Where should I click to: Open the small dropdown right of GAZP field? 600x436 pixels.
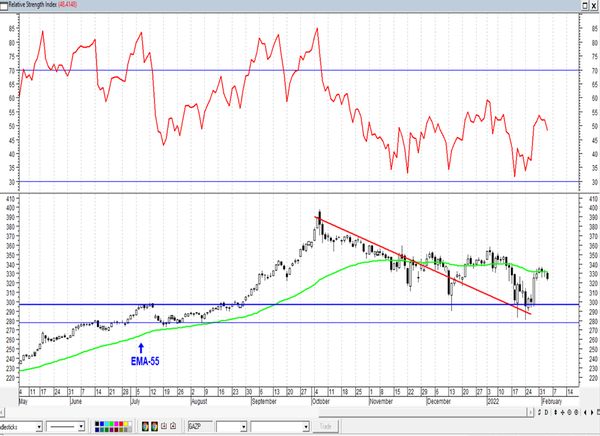click(x=241, y=426)
